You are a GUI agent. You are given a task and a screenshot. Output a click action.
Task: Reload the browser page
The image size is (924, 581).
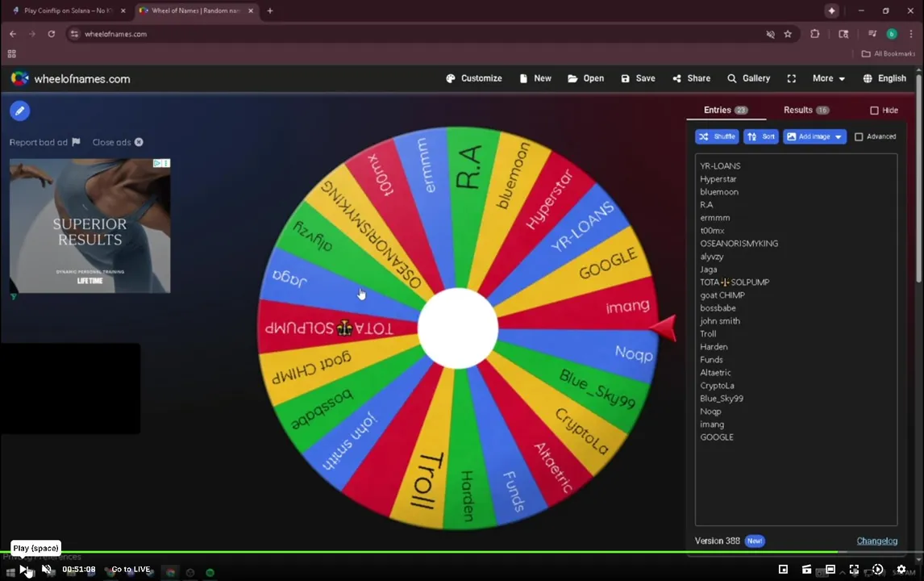coord(52,34)
